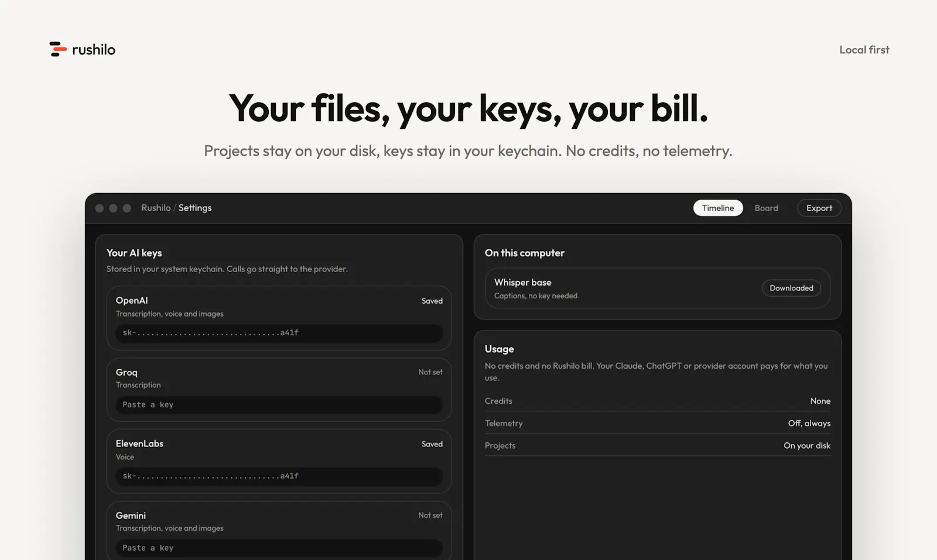937x560 pixels.
Task: Click the OpenAI Saved status
Action: pos(432,301)
